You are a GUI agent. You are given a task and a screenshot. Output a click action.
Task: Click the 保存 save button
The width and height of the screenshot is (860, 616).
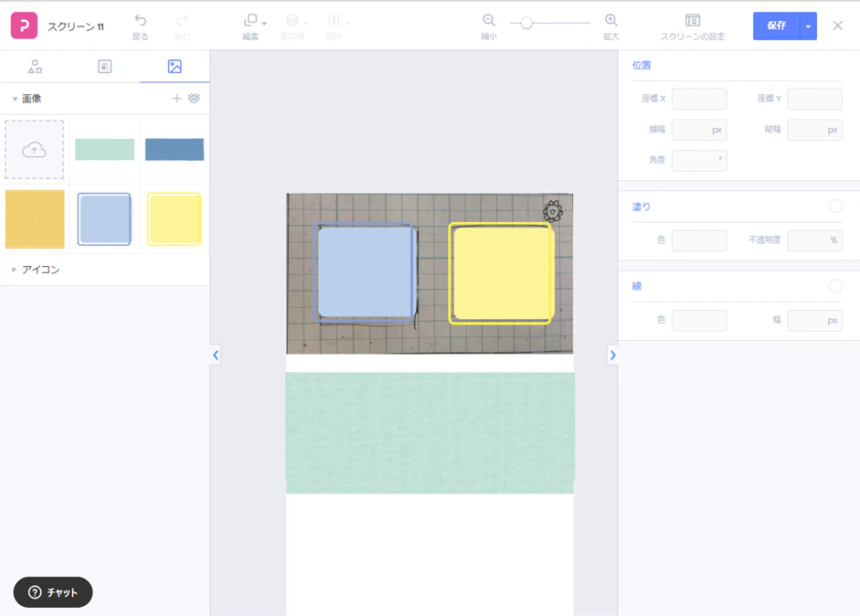[x=776, y=26]
